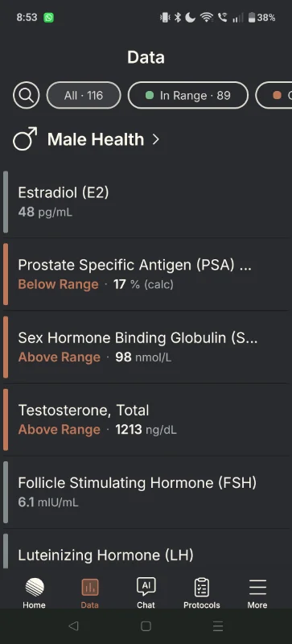This screenshot has height=644, width=292.
Task: Open Estradiol (E2) result details
Action: [146, 202]
